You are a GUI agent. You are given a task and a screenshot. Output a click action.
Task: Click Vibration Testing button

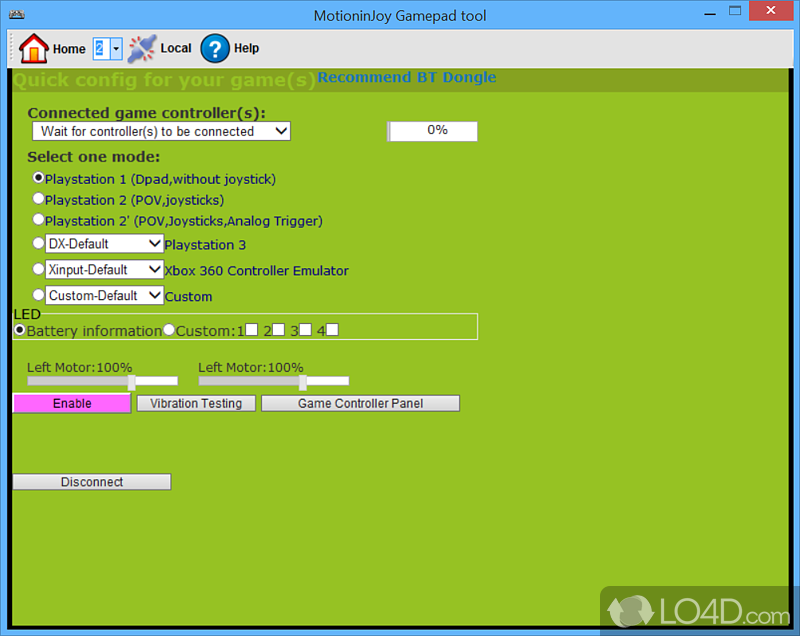click(x=196, y=403)
